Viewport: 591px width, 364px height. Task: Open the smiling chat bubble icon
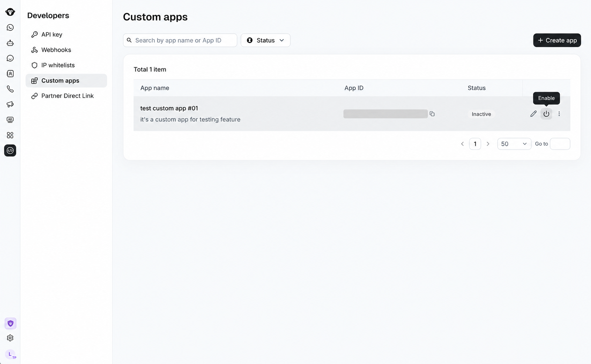point(10,58)
